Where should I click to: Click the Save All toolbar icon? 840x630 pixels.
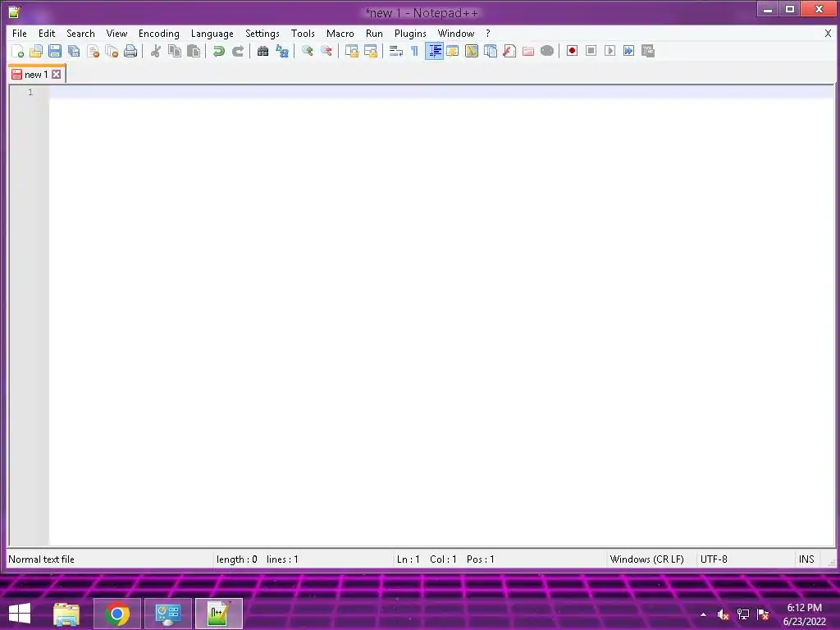(x=74, y=51)
